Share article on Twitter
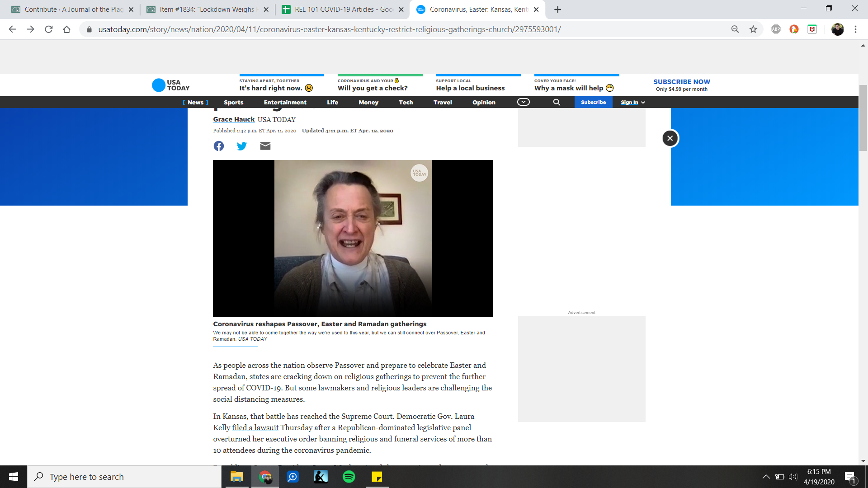This screenshot has height=488, width=868. pos(242,146)
